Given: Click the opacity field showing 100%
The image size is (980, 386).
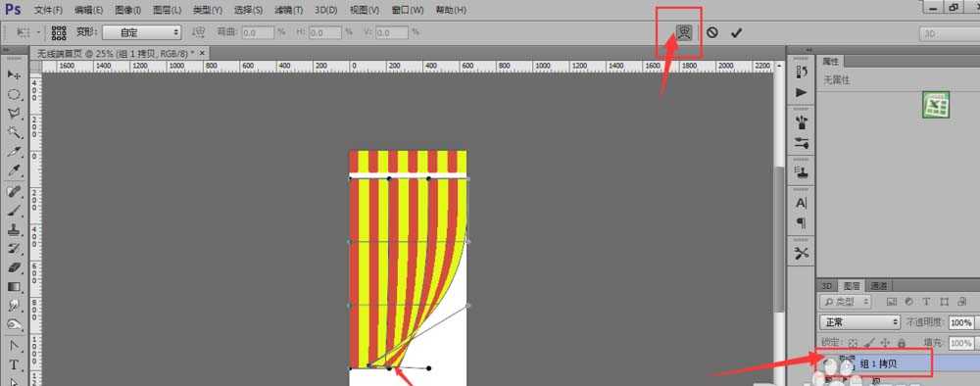Looking at the screenshot, I should (x=961, y=322).
